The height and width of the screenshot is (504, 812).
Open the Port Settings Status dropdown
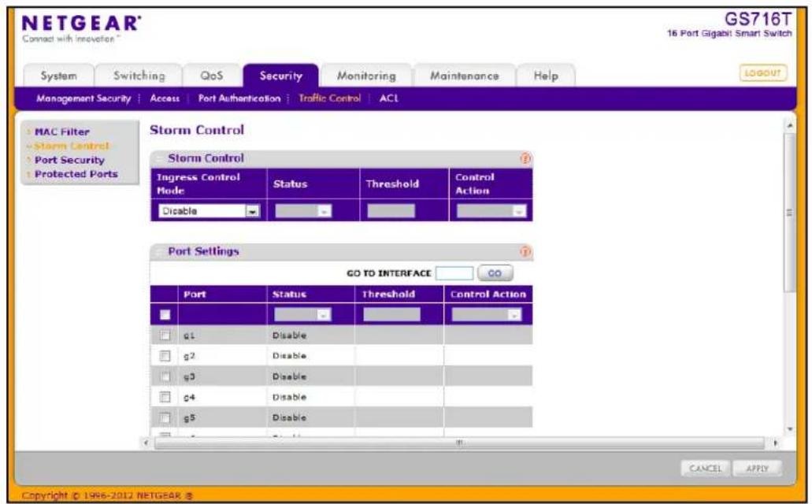tap(302, 314)
